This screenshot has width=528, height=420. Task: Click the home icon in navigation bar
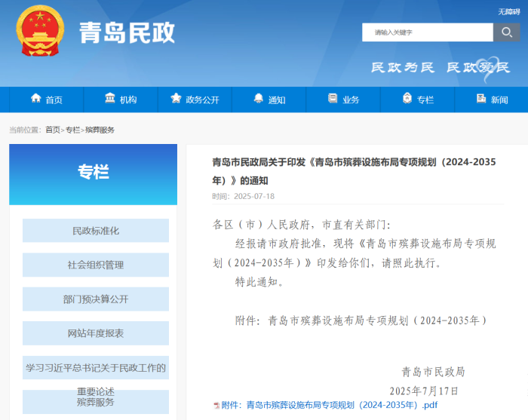point(35,99)
